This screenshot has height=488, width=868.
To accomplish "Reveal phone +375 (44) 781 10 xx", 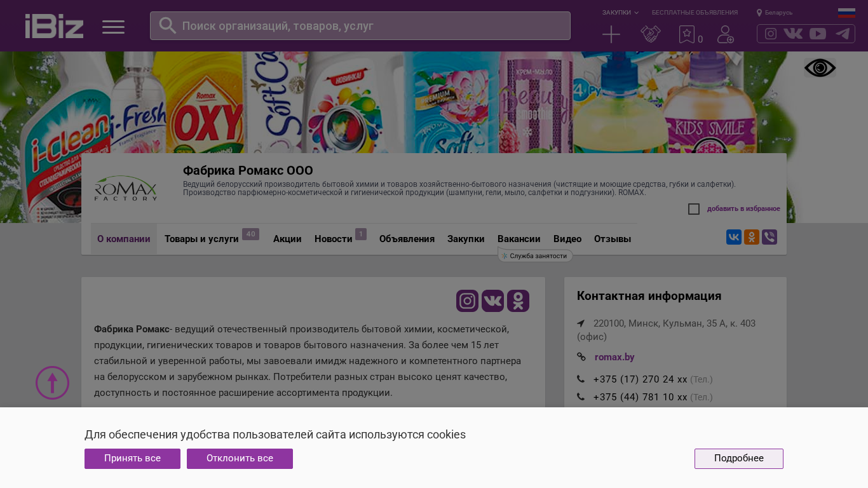I will click(x=641, y=397).
